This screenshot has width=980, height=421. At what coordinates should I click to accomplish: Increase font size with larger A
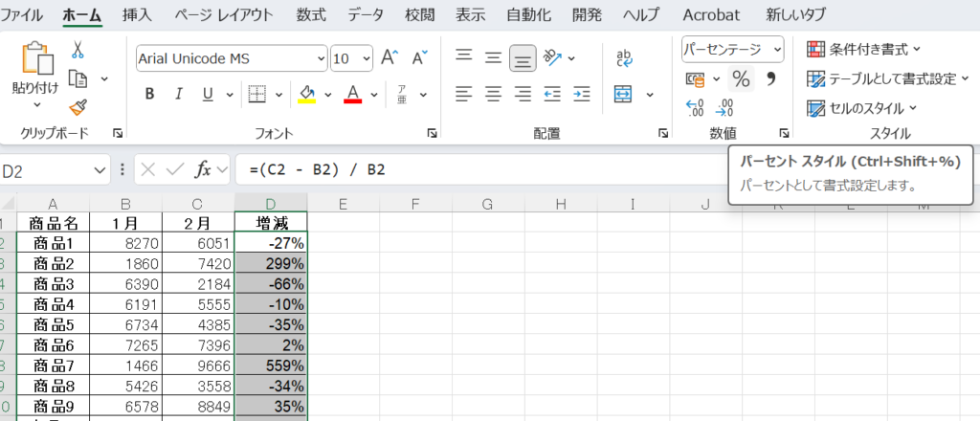pos(390,58)
